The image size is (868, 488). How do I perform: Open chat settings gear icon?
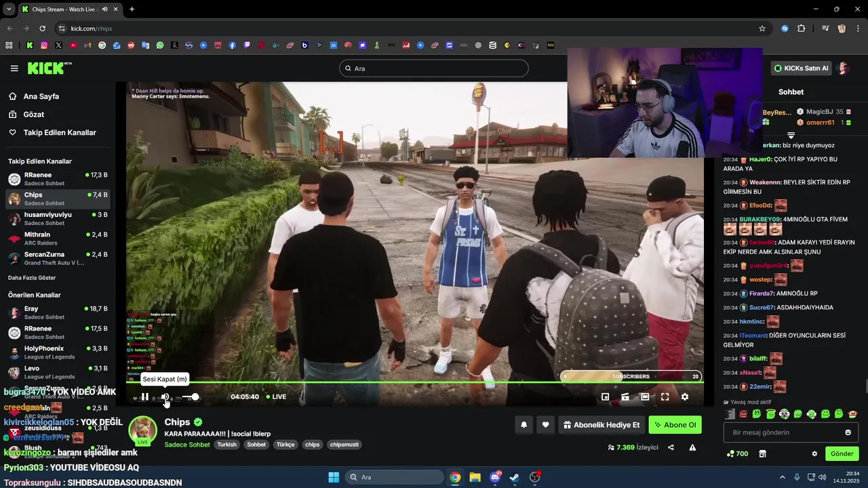pos(814,453)
